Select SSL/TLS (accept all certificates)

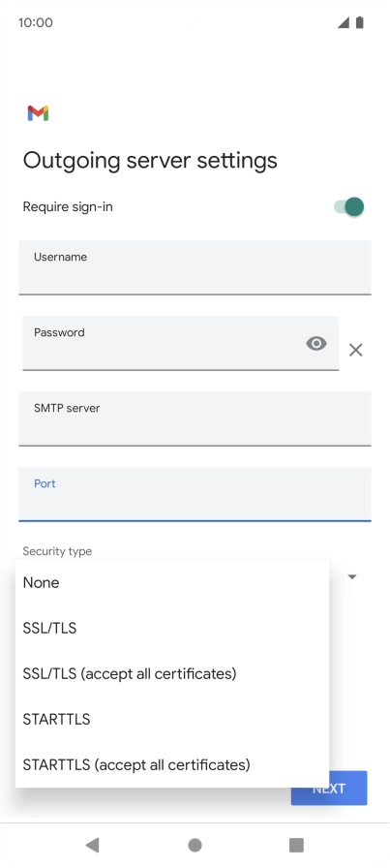(x=172, y=673)
